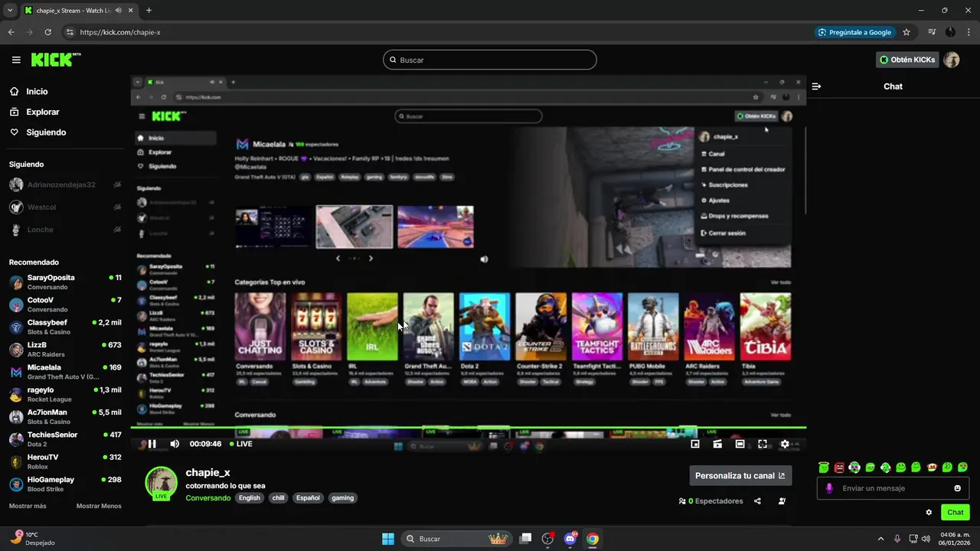Collapse the chat panel arrow
The height and width of the screenshot is (551, 980).
pos(816,86)
